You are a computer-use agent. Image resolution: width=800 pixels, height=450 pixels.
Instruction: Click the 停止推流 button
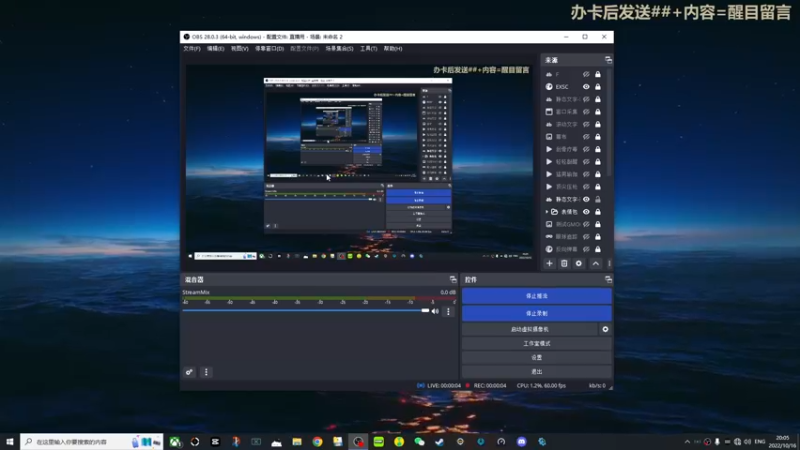pos(537,296)
